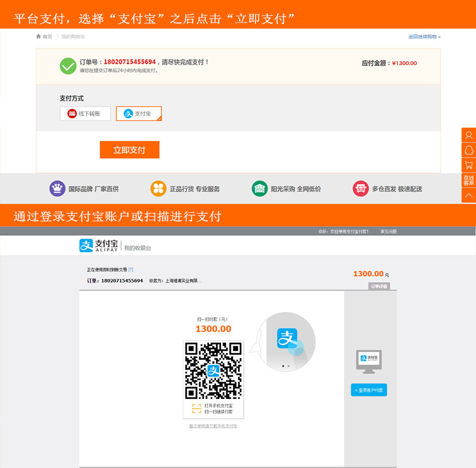
Task: Click the 你好，欢迎使用支付宝付款！ greeting
Action: 343,232
